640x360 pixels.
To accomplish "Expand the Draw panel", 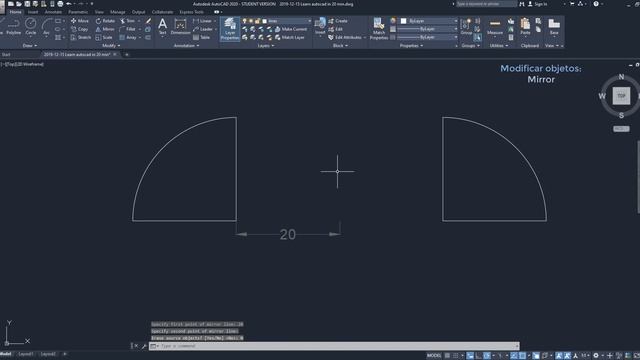I will point(30,46).
